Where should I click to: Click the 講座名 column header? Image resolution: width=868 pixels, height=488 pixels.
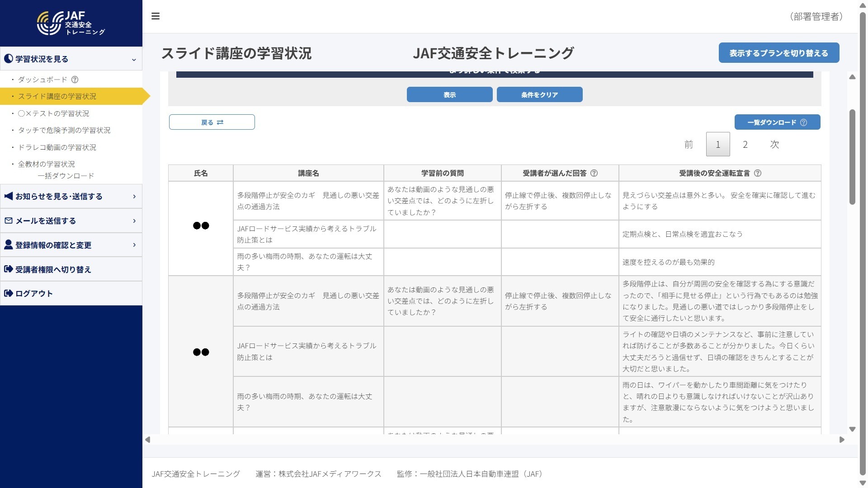pos(308,173)
